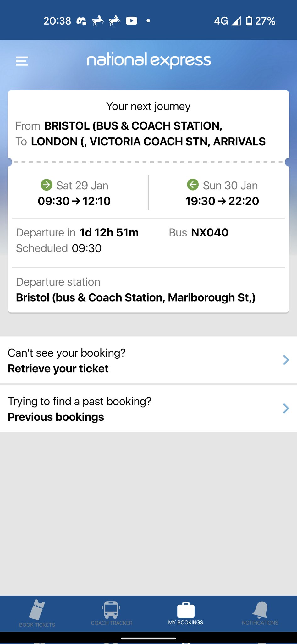The width and height of the screenshot is (297, 644).
Task: Tap the Coach Tracker bus icon
Action: (111, 609)
